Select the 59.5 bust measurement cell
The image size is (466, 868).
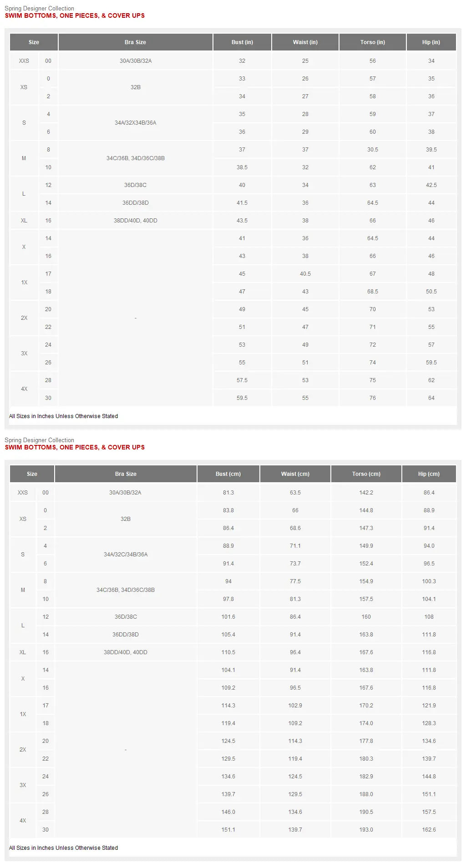tap(242, 398)
